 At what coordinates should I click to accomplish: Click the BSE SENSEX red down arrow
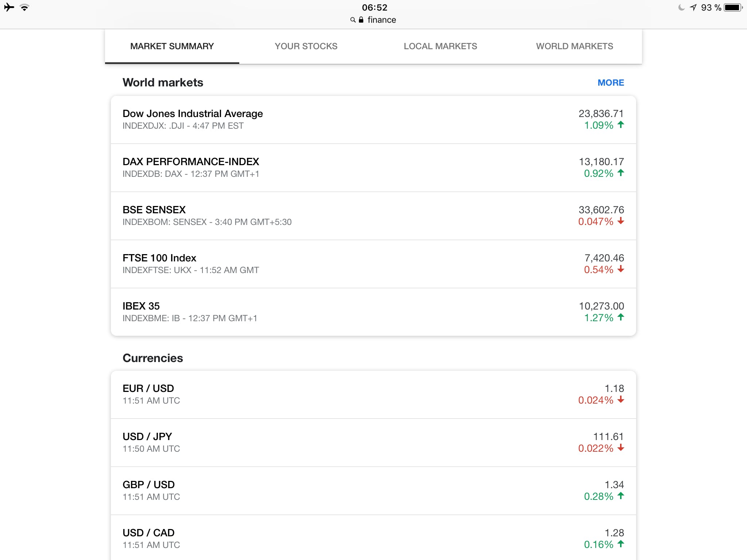[x=621, y=221]
